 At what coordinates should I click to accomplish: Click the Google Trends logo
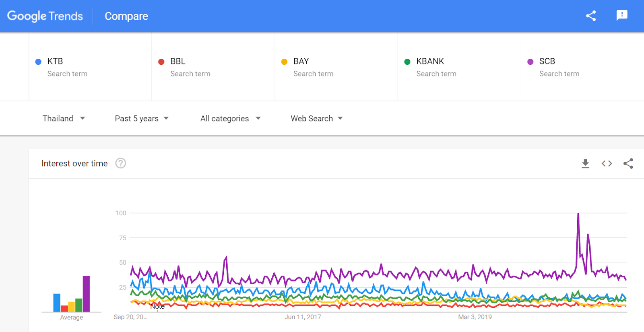tap(45, 16)
